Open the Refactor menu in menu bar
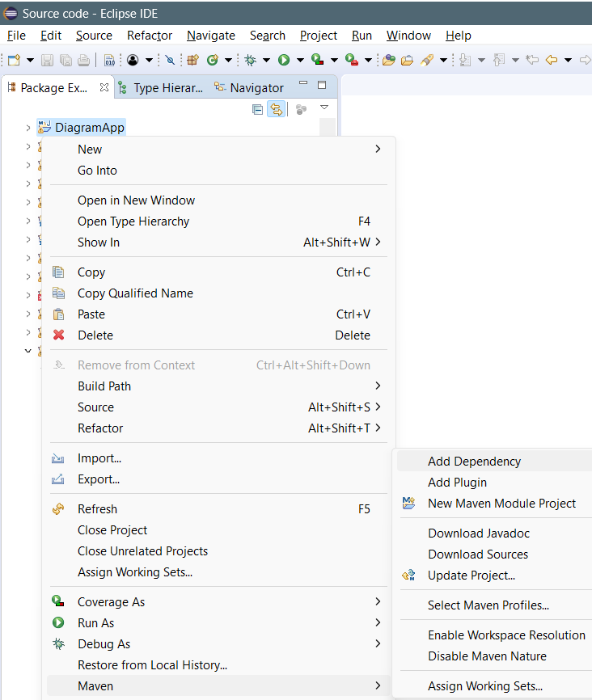592x700 pixels. pos(150,36)
